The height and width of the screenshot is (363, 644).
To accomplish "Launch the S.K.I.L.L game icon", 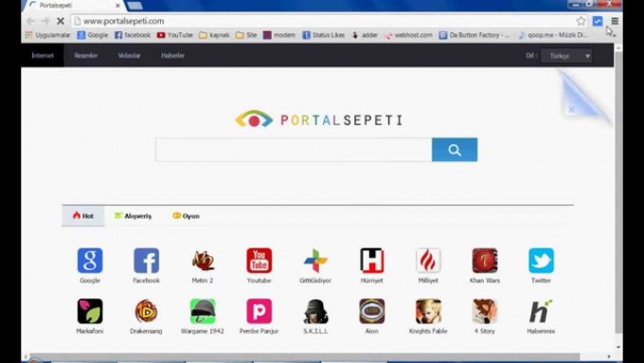I will [315, 311].
